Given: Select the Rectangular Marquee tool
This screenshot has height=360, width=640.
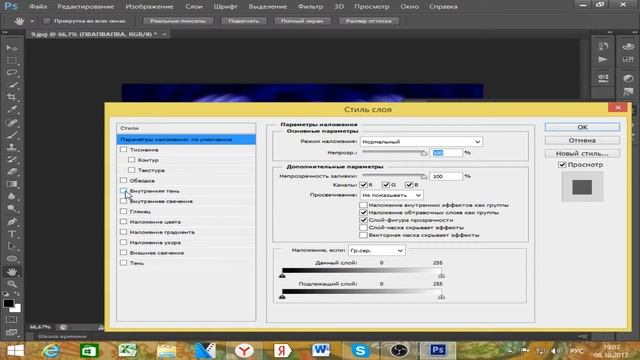Looking at the screenshot, I should click(x=11, y=61).
